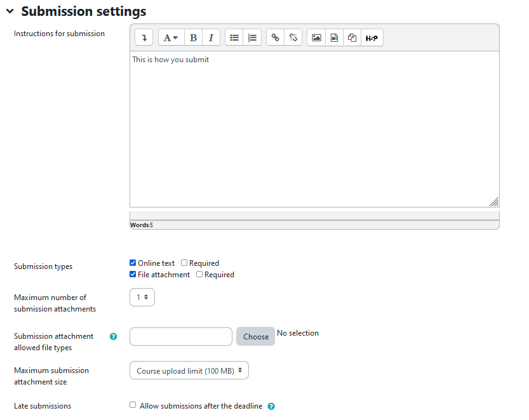
Task: Collapse the Submission settings section
Action: point(10,11)
